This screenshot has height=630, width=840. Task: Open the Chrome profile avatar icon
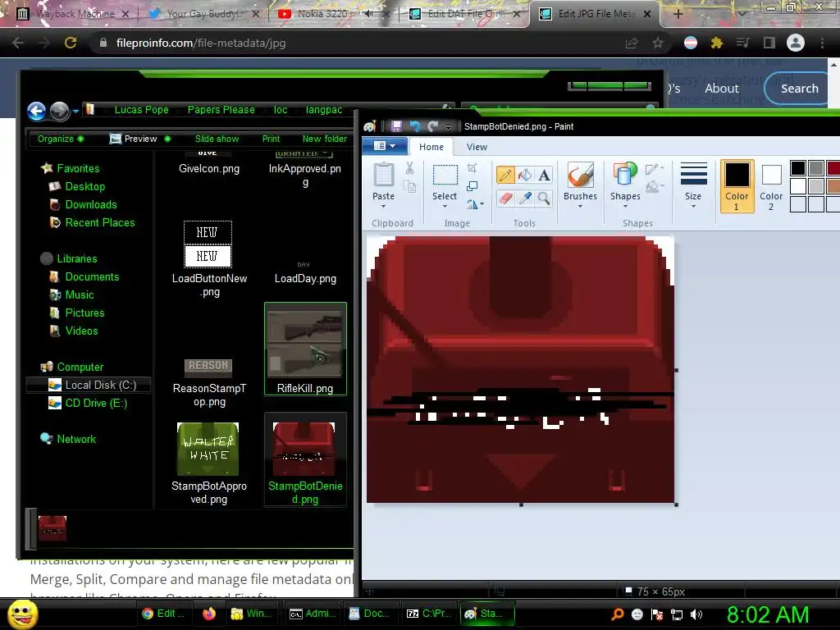point(796,43)
